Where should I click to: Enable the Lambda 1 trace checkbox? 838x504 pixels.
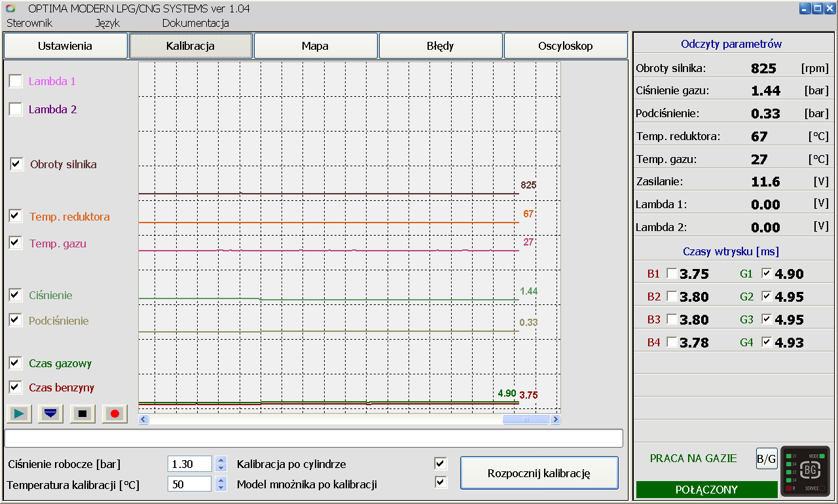[15, 81]
